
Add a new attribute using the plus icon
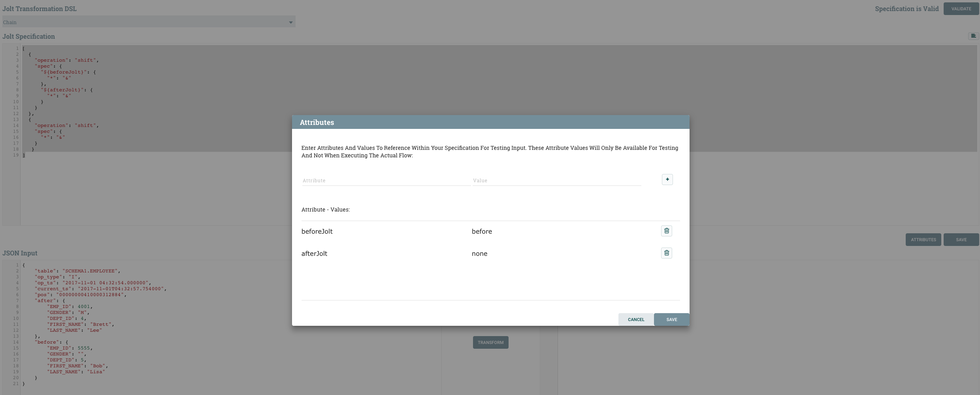pos(667,179)
